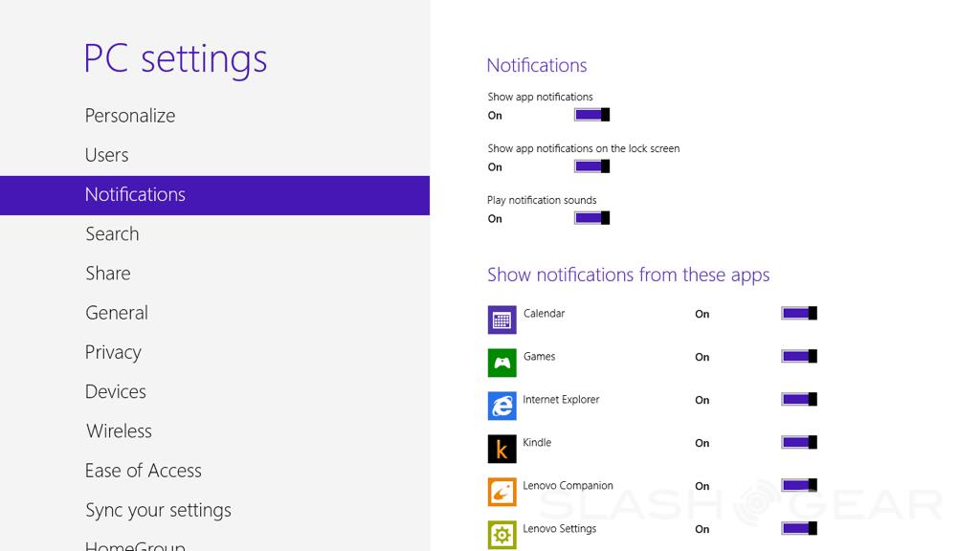Select Wireless in the settings list

119,431
